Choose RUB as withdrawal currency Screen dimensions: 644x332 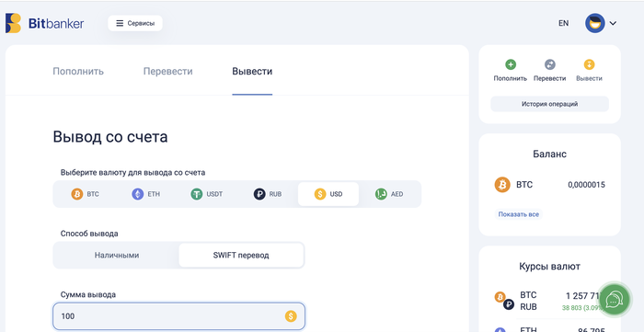(268, 194)
